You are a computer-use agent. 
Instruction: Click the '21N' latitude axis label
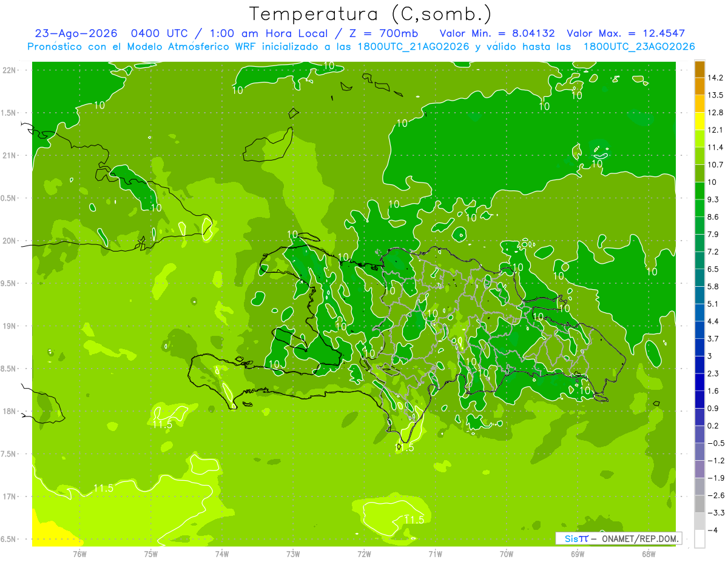[10, 155]
